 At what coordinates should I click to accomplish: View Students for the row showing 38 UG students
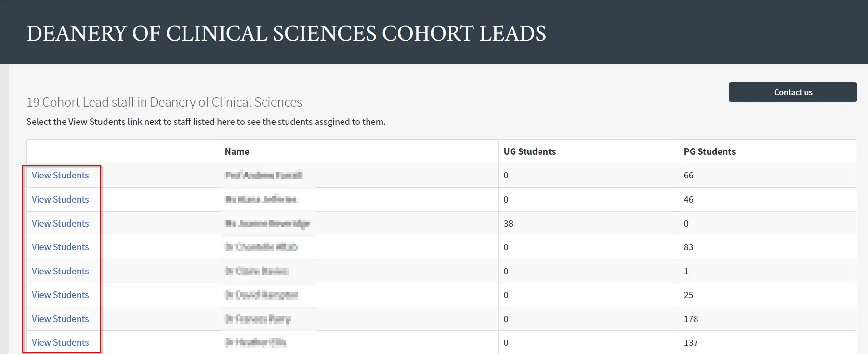click(x=60, y=223)
